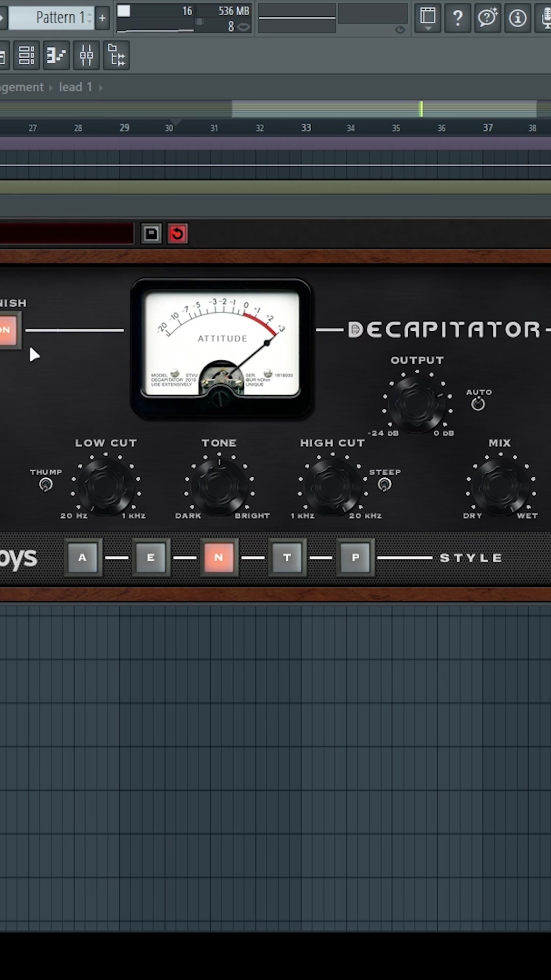This screenshot has width=551, height=980.
Task: Expand the arrow after lead 1 breadcrumb
Action: tap(101, 88)
